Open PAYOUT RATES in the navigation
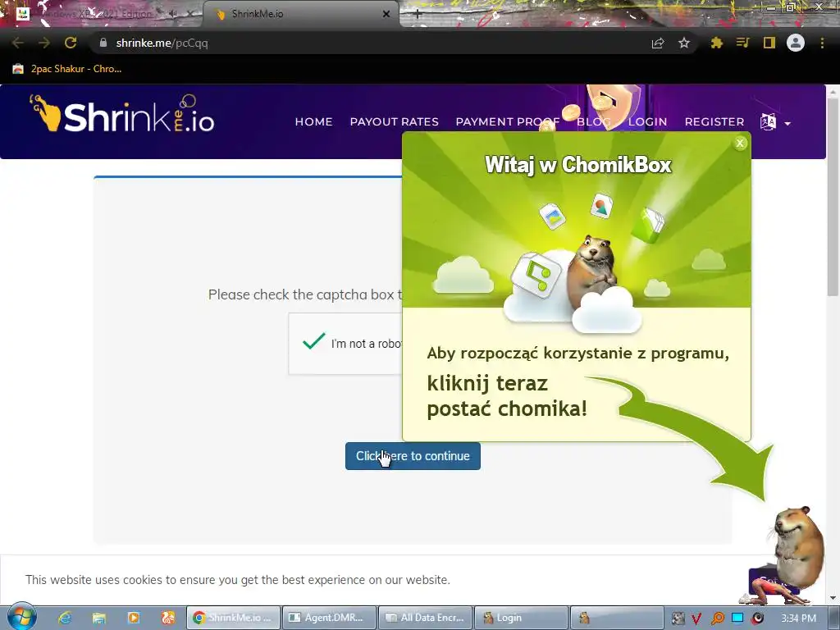The width and height of the screenshot is (840, 630). tap(395, 122)
